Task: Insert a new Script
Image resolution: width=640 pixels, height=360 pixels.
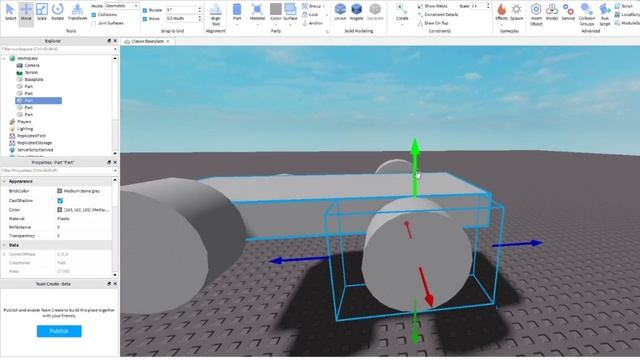Action: point(624,6)
